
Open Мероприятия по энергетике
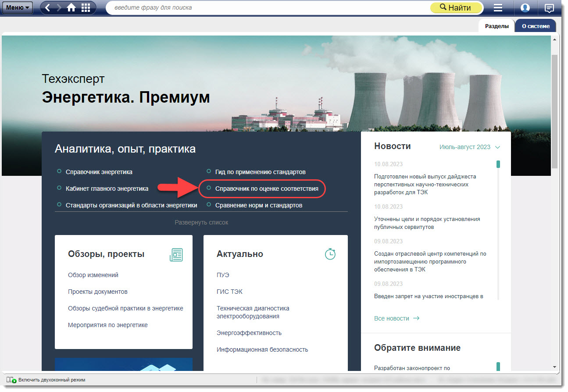point(108,325)
